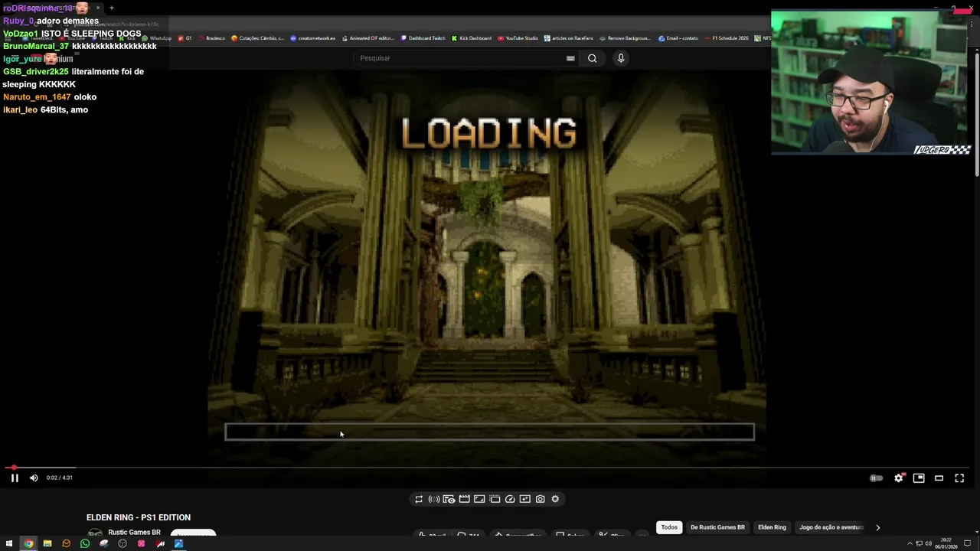Click the pop-up player icon in the extension toolbar
This screenshot has height=551, width=980.
tap(495, 499)
